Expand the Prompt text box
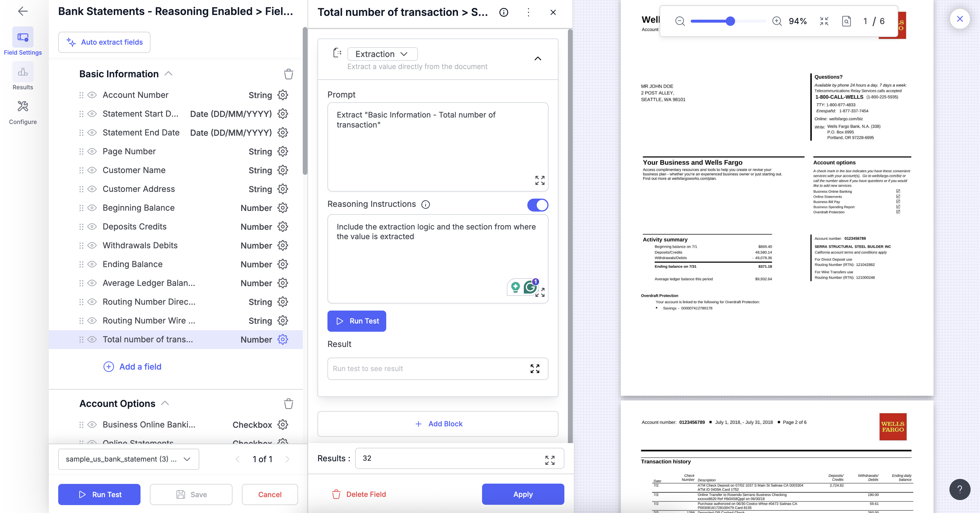This screenshot has width=980, height=513. (x=539, y=180)
